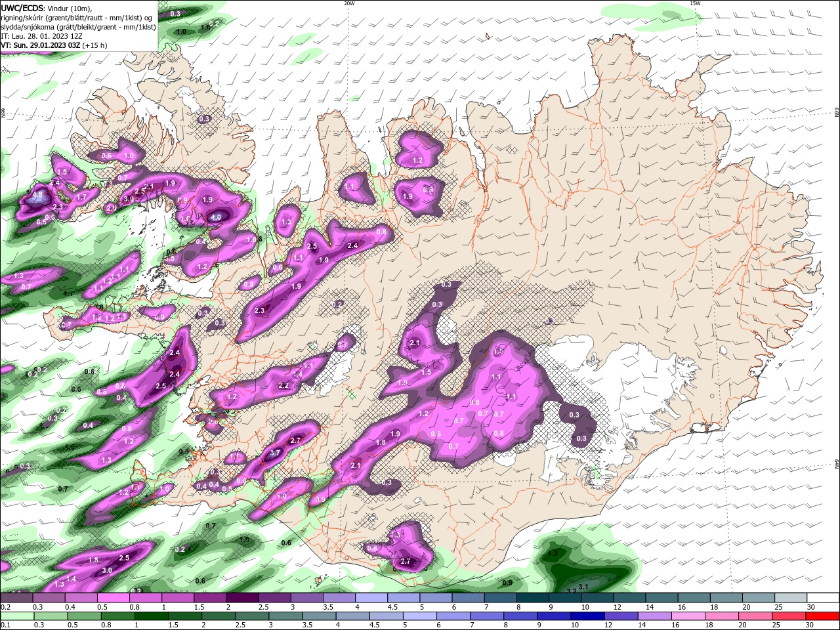Click the palest green 0.1 rain legend swatch

[17, 616]
